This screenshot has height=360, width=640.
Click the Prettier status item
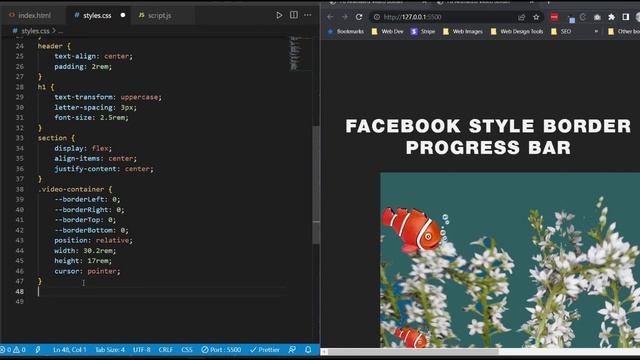[264, 350]
